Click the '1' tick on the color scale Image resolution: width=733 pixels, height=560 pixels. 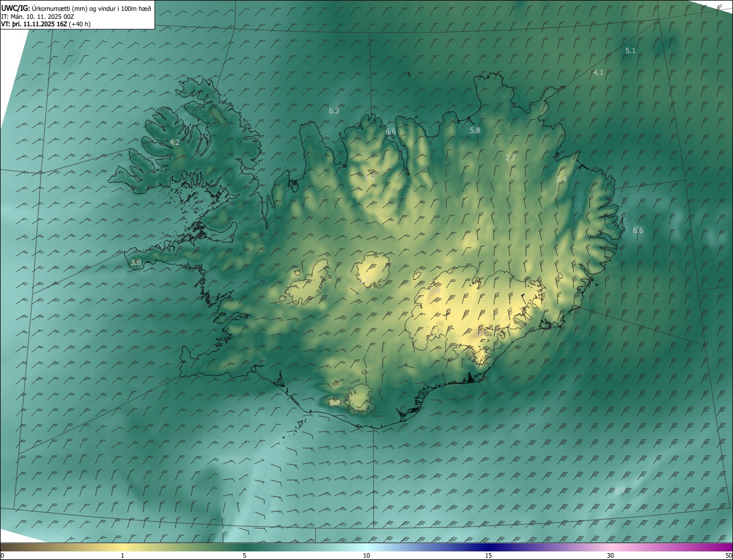point(123,556)
